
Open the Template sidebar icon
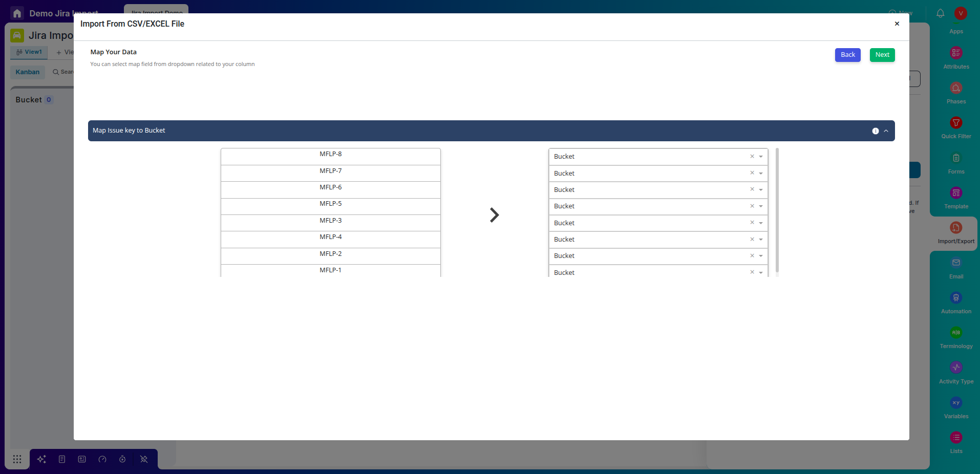pyautogui.click(x=956, y=193)
